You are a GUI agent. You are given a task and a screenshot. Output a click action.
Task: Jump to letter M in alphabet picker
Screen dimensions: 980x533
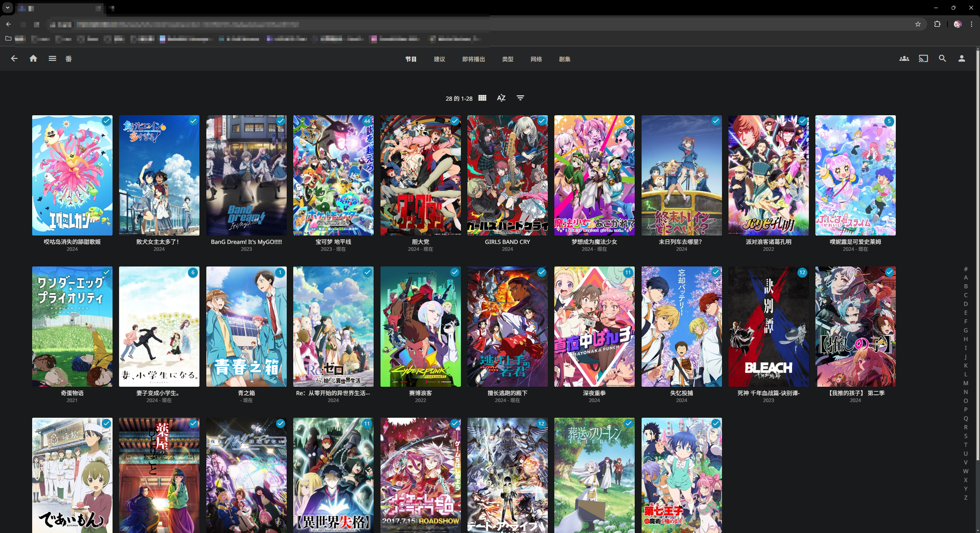(965, 383)
